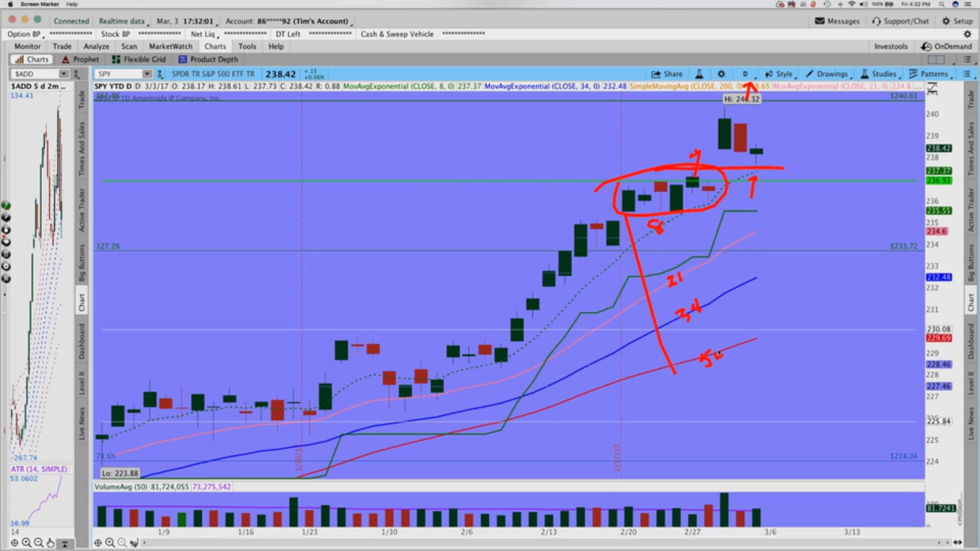Click the crosshair pan icon below main chart

(x=98, y=542)
